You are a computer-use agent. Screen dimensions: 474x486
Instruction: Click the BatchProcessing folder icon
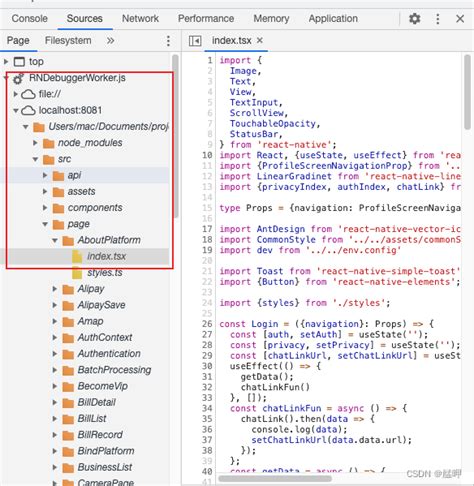(x=68, y=370)
